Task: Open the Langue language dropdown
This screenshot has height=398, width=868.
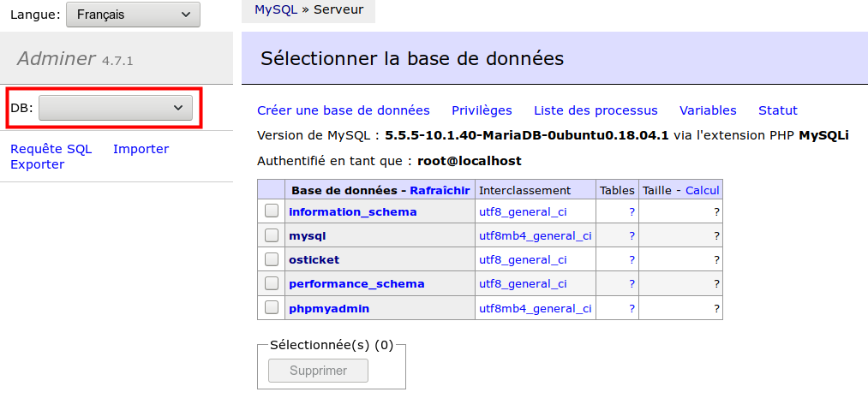Action: pos(132,15)
